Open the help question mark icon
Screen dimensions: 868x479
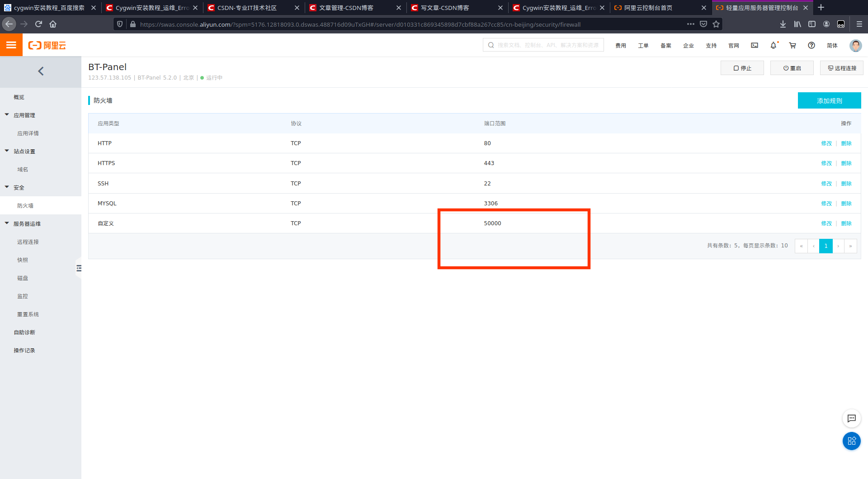pos(811,45)
